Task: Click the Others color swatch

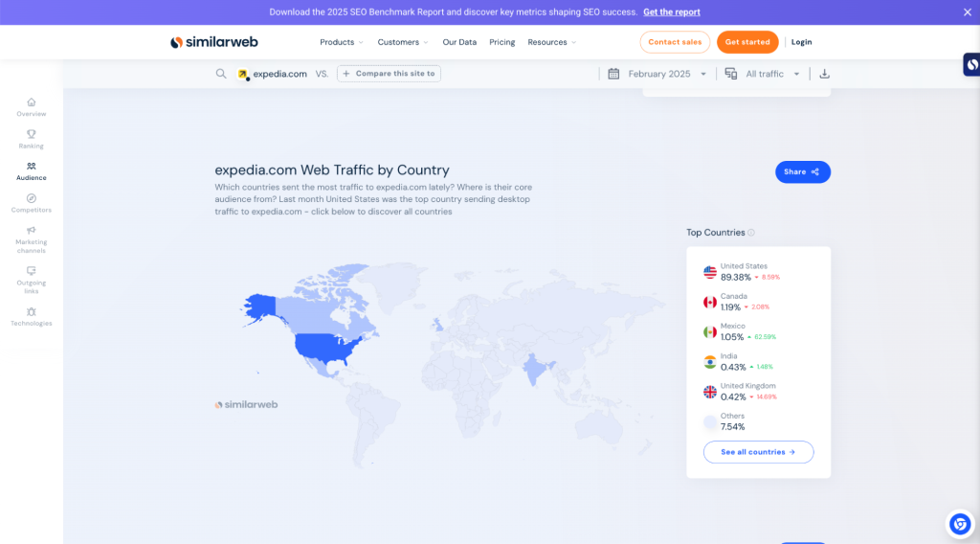Action: [710, 422]
